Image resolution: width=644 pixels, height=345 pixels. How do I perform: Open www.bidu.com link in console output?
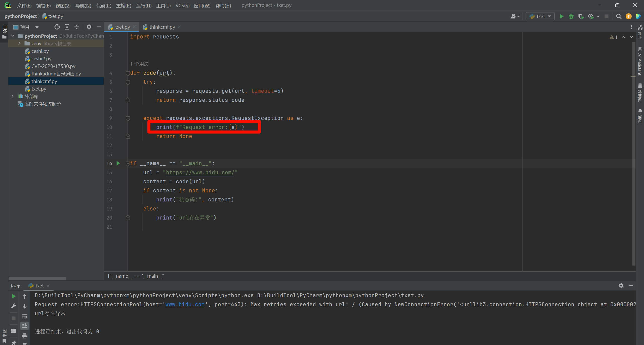pos(185,305)
